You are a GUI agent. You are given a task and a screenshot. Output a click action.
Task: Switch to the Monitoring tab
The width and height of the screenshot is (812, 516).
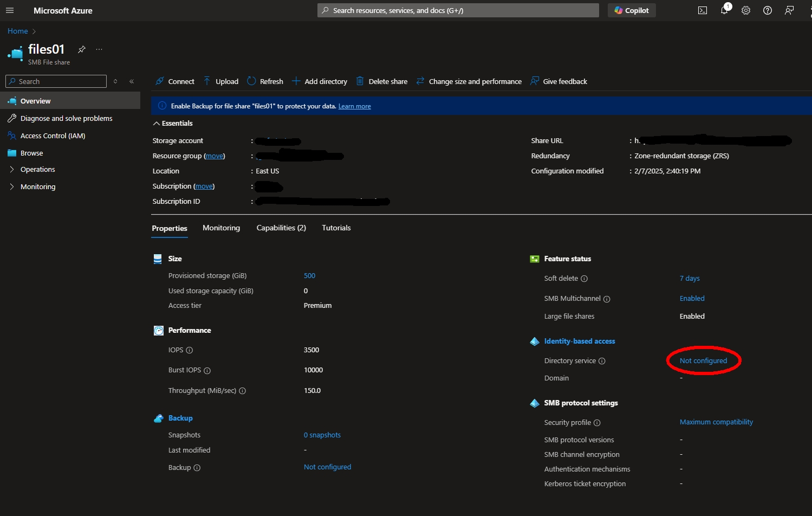click(221, 228)
